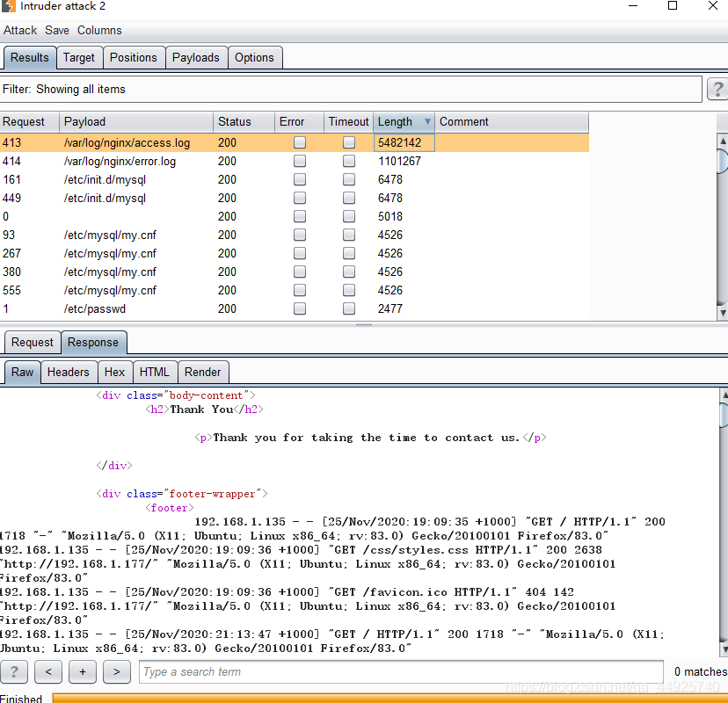Click the length value 5482142 cell

404,142
